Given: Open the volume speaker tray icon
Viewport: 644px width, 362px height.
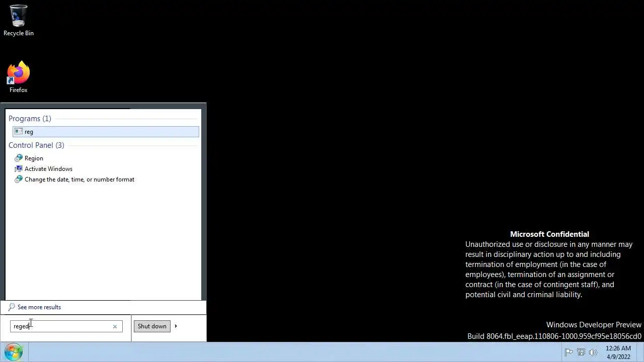Looking at the screenshot, I should [x=593, y=352].
